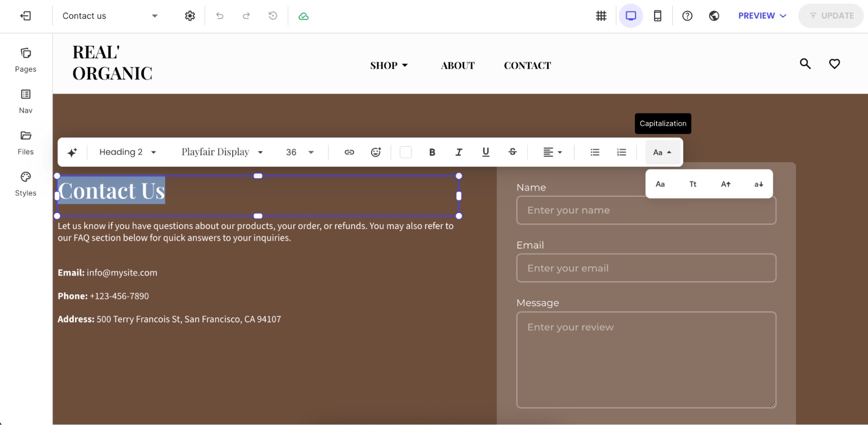The width and height of the screenshot is (868, 425).
Task: Open the Styles panel
Action: 26,184
